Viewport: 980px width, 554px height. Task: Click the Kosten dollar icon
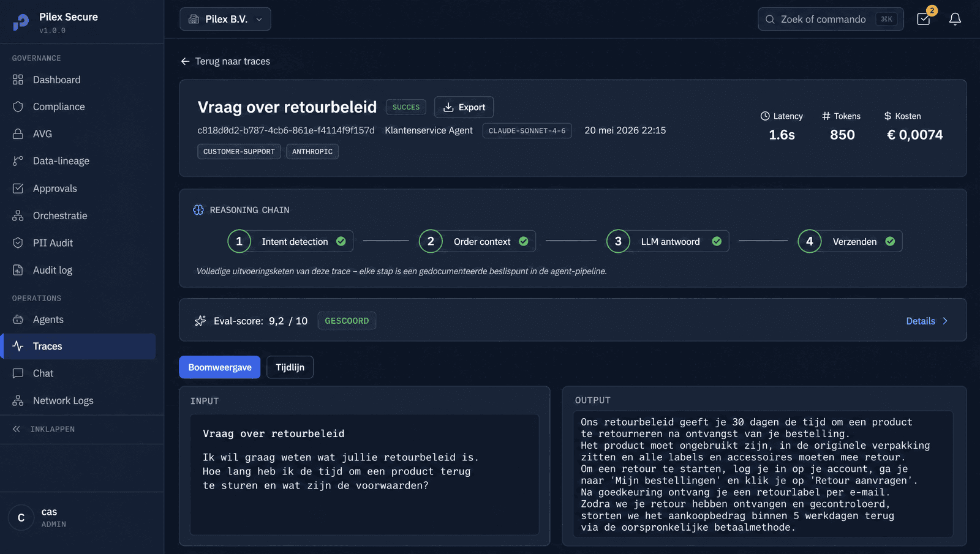pyautogui.click(x=888, y=116)
